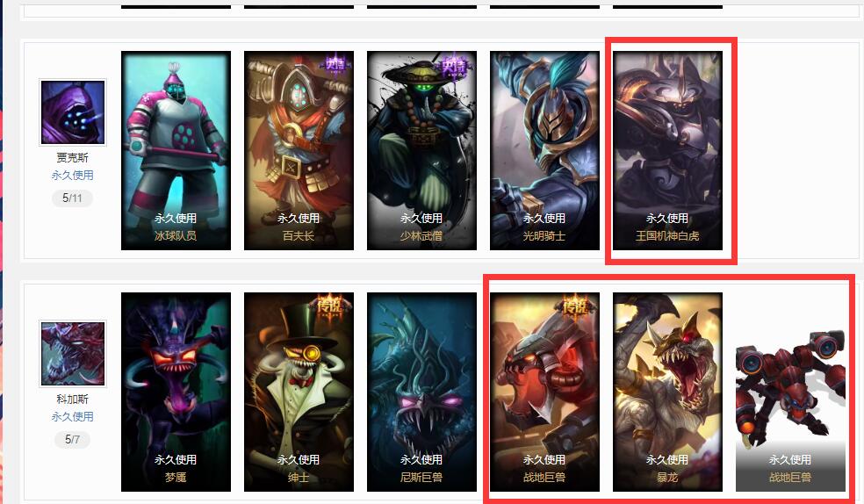Select the 梦魇 skin card
The width and height of the screenshot is (864, 504).
click(x=176, y=392)
